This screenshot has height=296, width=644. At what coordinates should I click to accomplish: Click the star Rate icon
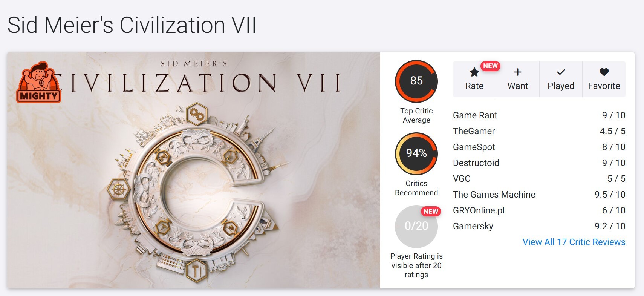[x=474, y=72]
